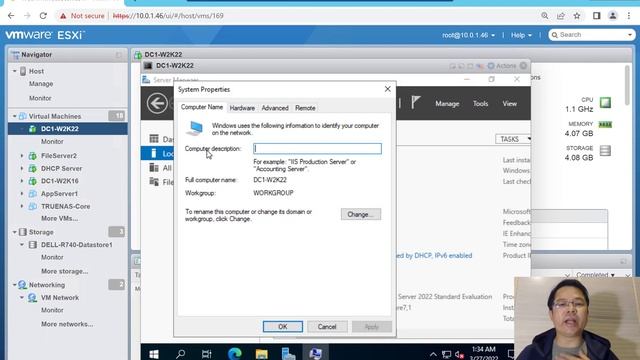
Task: Select DC1-W2K22 in Navigator
Action: coord(60,129)
